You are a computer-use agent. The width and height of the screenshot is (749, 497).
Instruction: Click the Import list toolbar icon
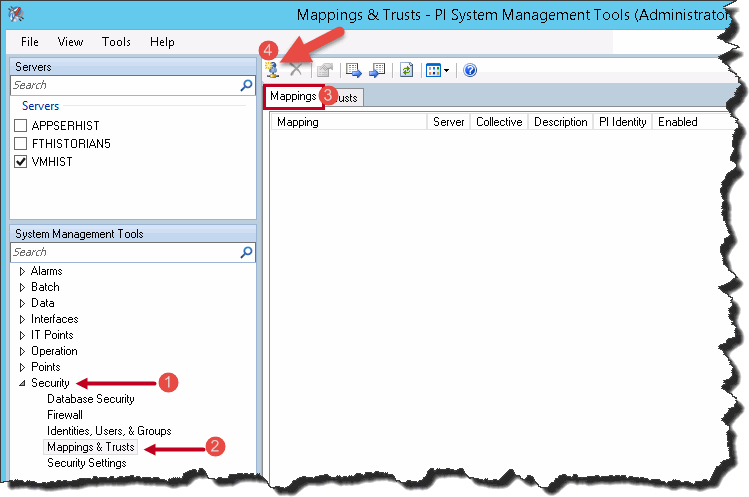pyautogui.click(x=377, y=70)
